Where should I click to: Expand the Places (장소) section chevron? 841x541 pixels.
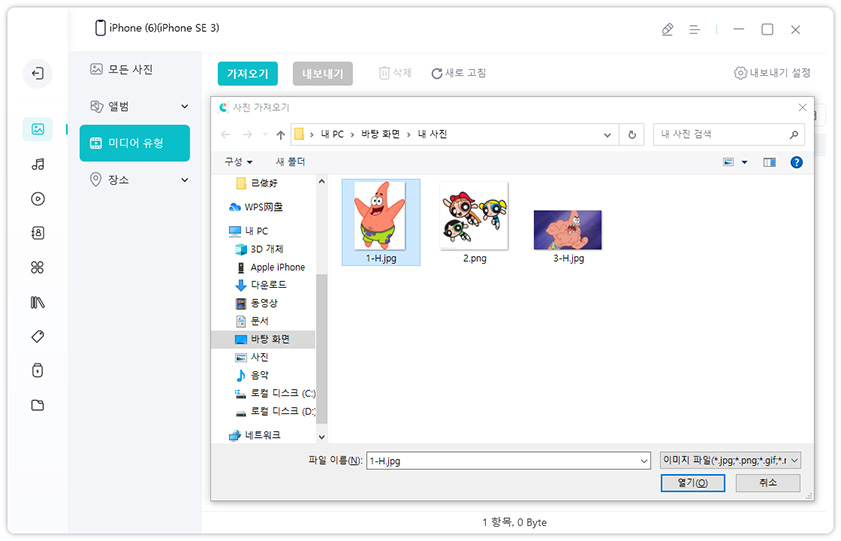pos(185,180)
